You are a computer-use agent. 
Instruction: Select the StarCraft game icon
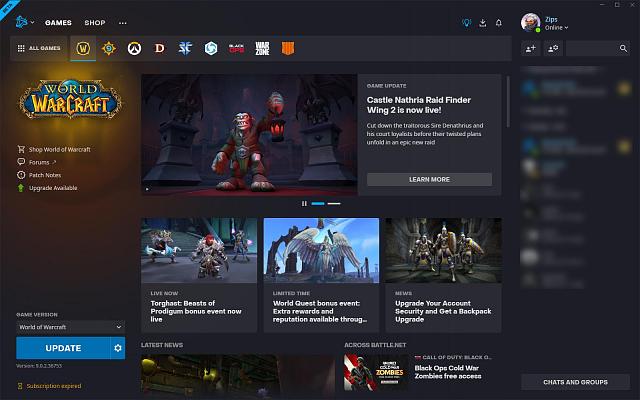tap(185, 48)
